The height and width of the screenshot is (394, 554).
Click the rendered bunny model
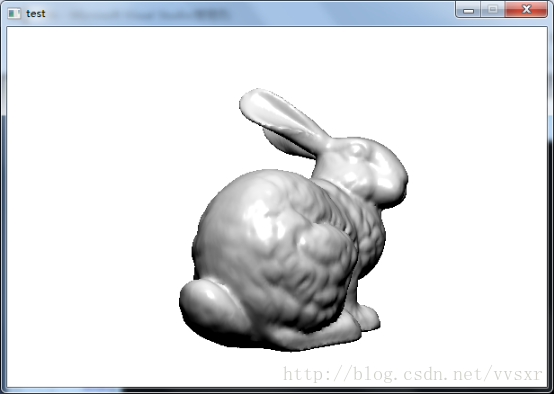click(x=293, y=220)
